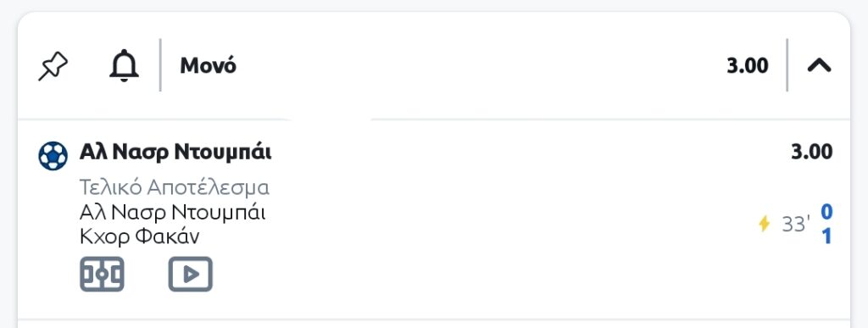The height and width of the screenshot is (328, 868).
Task: Click the Τελικό Αποτέλεσμα market label
Action: (x=175, y=187)
